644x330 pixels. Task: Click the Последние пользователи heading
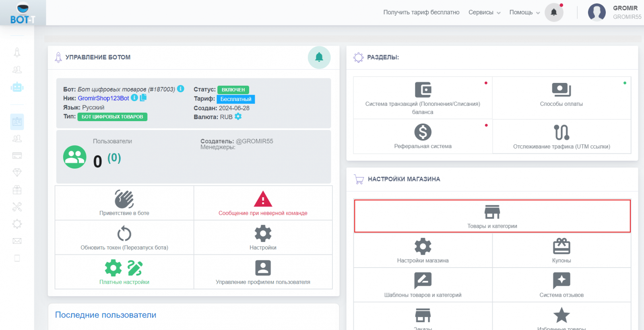tap(105, 315)
